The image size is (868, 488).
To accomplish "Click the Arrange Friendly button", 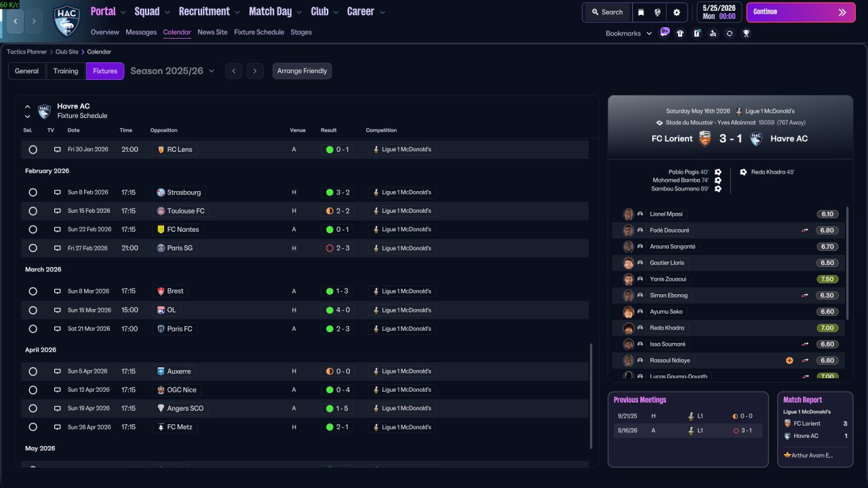I will tap(302, 71).
